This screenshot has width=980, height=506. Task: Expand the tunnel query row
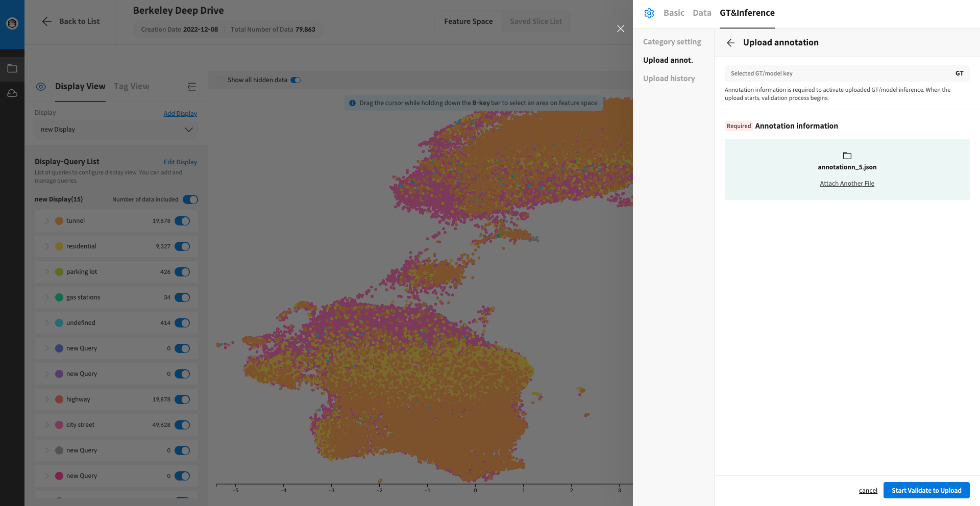[x=47, y=221]
